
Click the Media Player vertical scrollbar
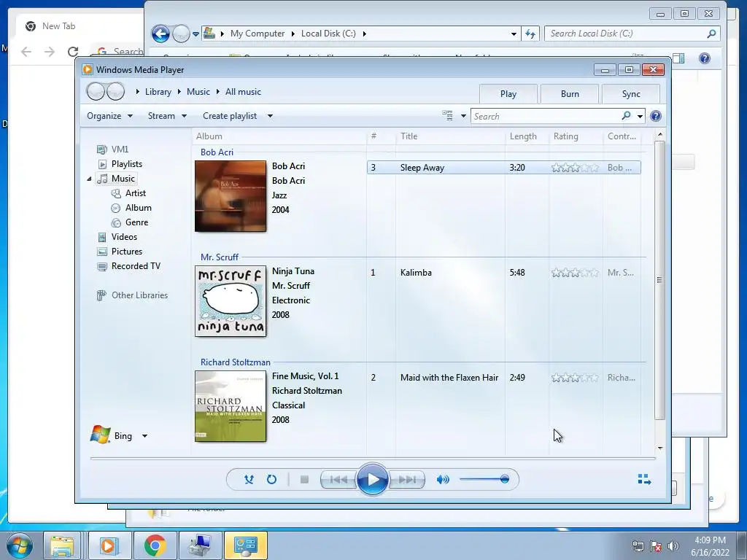tap(659, 280)
